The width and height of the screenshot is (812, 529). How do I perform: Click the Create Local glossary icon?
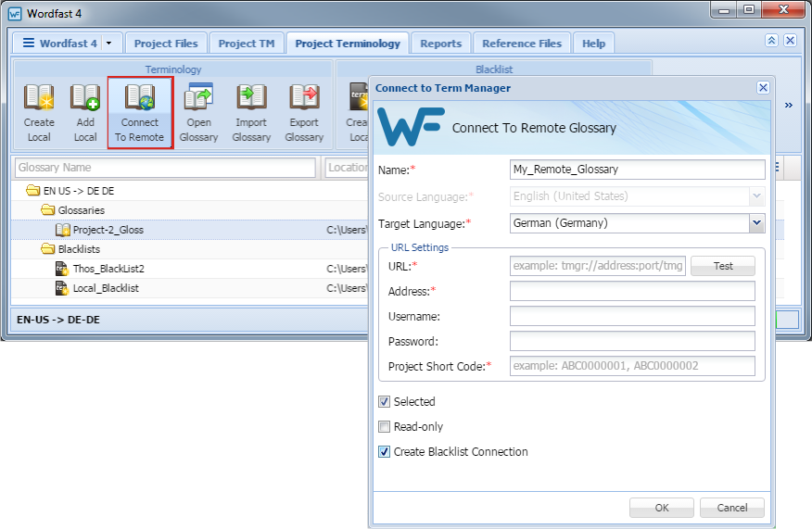39,113
